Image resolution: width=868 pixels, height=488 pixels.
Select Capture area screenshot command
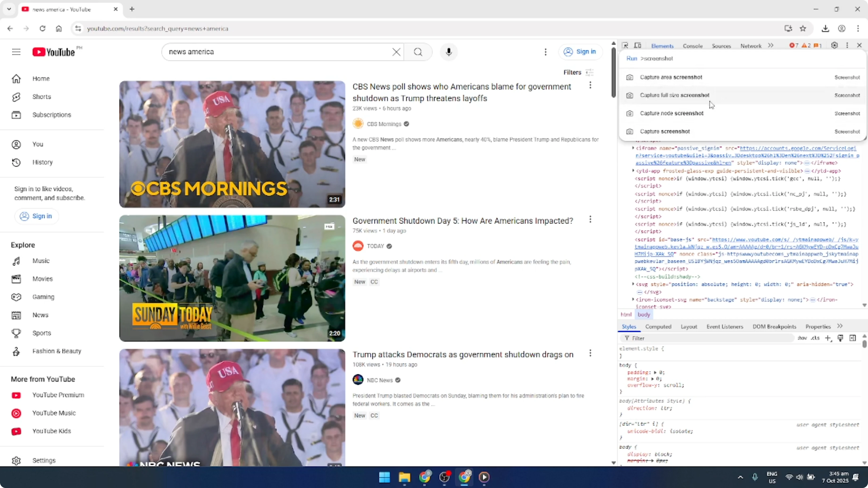743,78
